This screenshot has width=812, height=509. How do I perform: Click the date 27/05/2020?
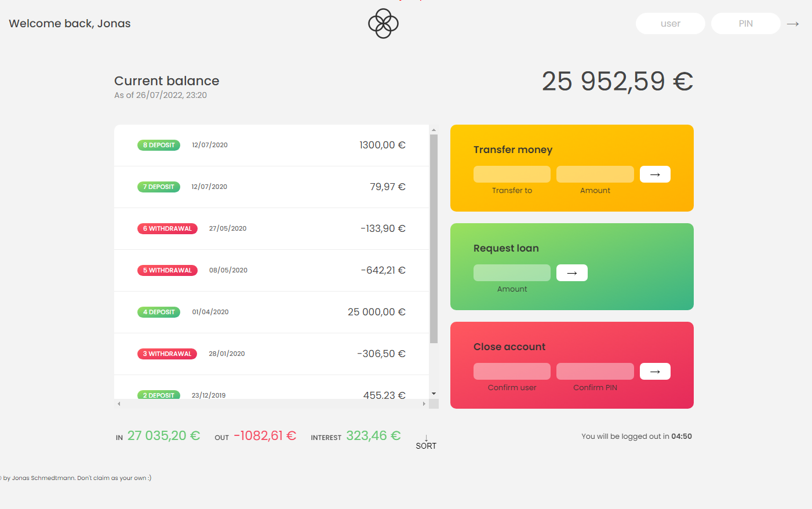[x=228, y=228]
